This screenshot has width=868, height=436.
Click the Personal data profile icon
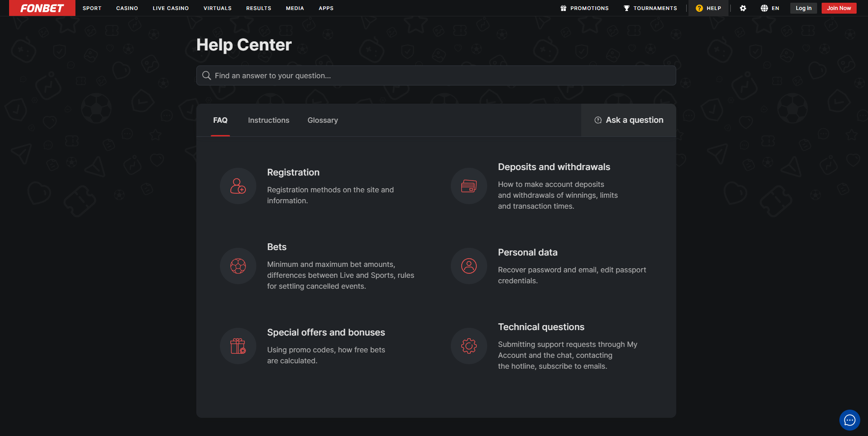click(x=469, y=266)
